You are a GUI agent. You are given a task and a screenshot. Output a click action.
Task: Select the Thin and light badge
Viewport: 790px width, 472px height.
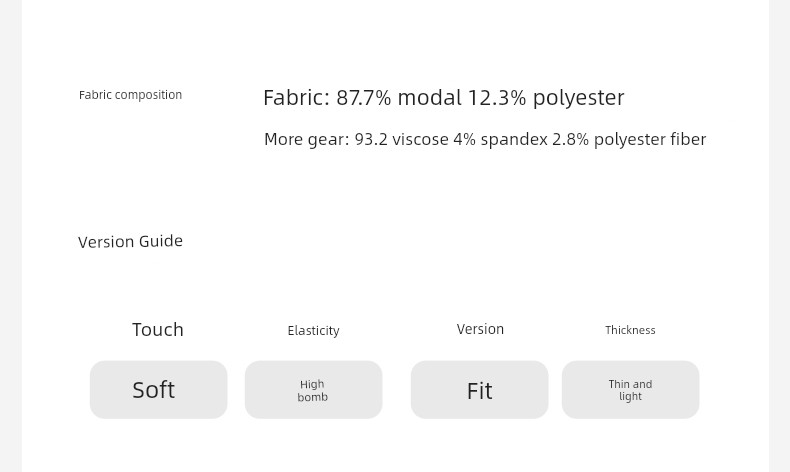(x=630, y=389)
